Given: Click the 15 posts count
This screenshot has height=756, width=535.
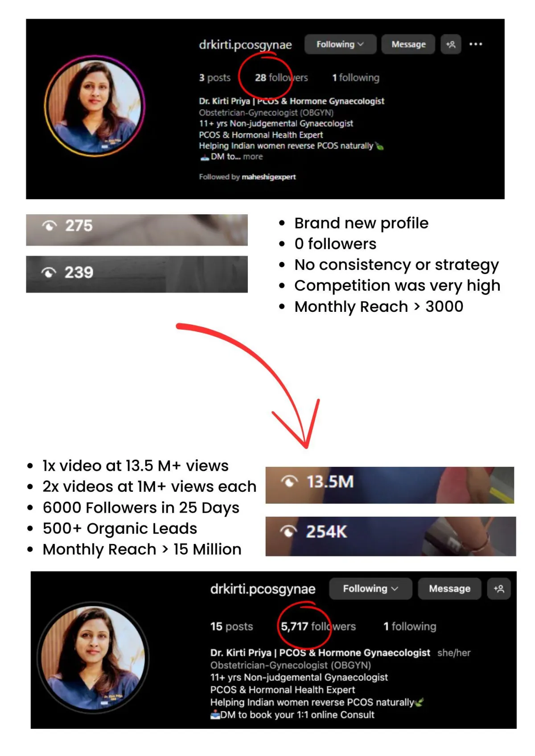Looking at the screenshot, I should 231,626.
